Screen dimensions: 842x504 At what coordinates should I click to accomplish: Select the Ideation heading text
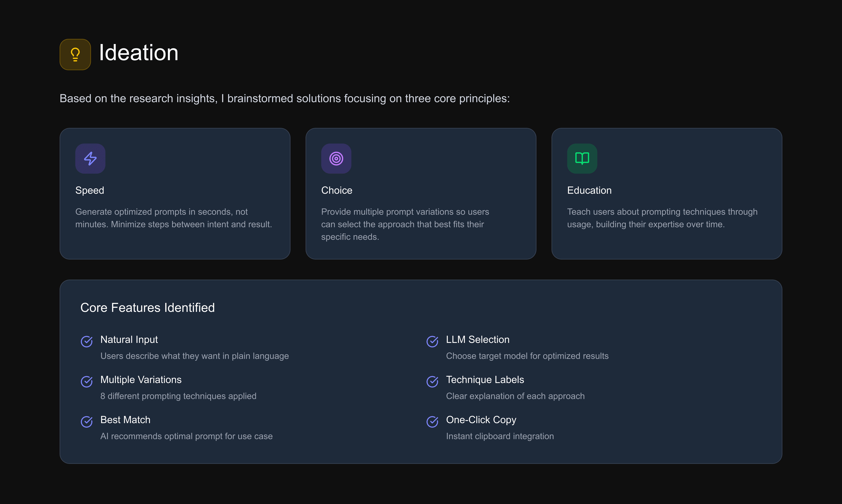138,53
